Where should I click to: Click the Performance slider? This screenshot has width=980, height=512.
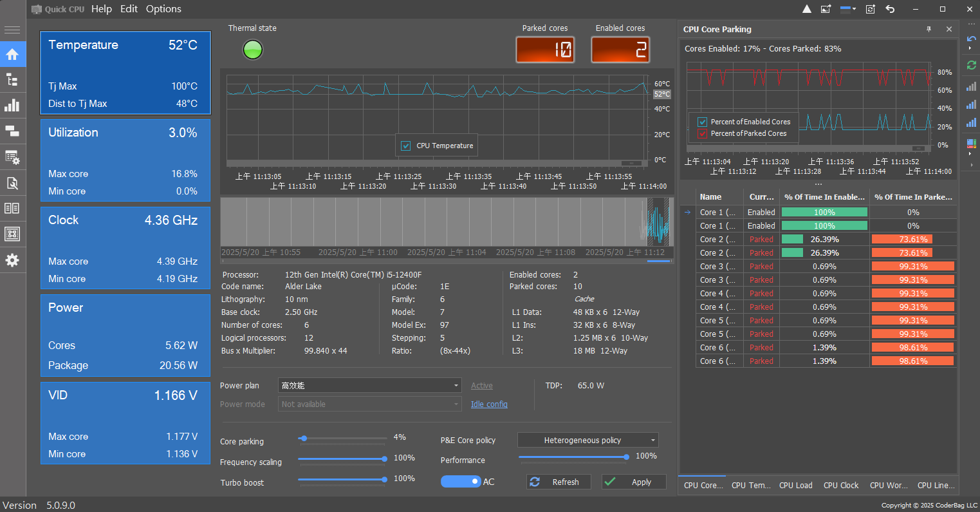pyautogui.click(x=574, y=457)
